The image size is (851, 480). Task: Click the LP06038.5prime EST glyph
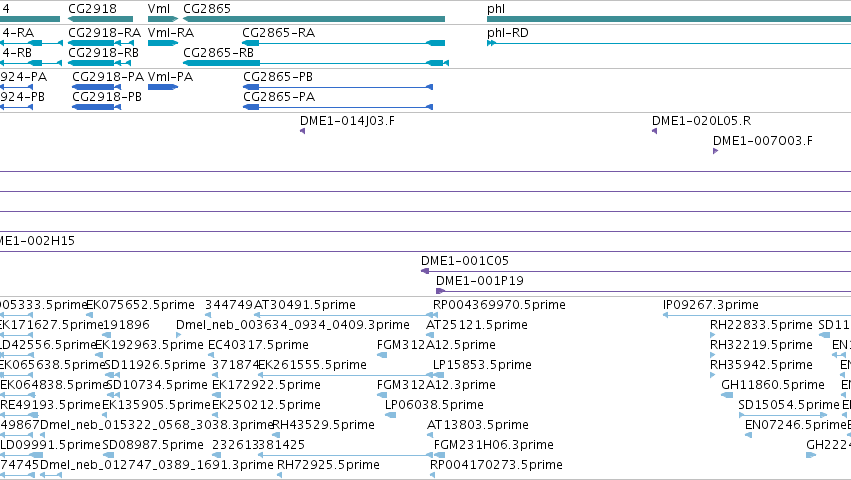pyautogui.click(x=390, y=415)
